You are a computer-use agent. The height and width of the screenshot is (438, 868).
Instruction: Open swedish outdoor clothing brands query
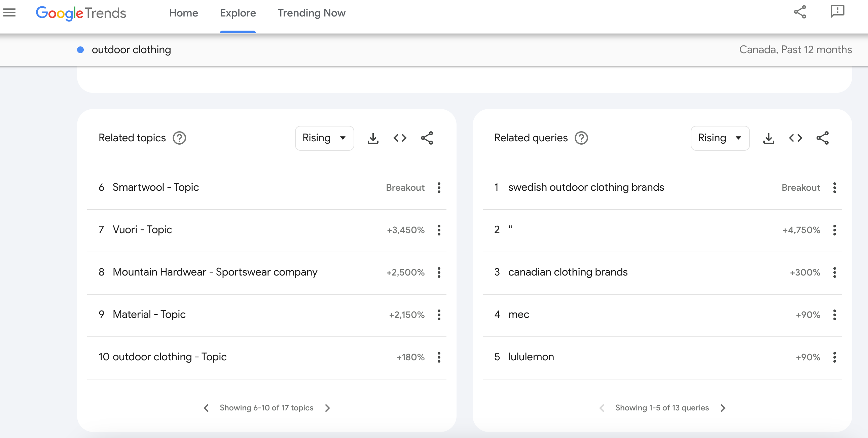click(x=586, y=187)
